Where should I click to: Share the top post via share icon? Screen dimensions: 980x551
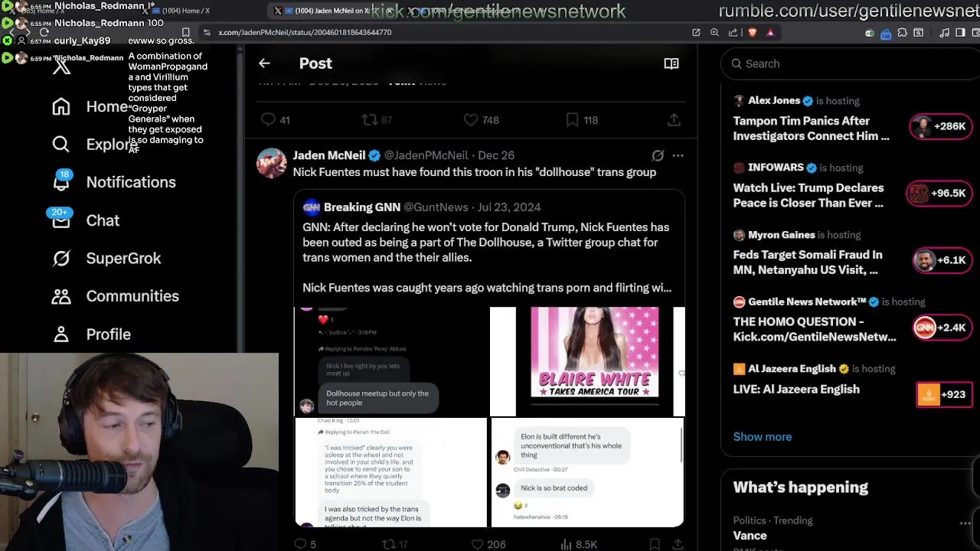point(674,120)
